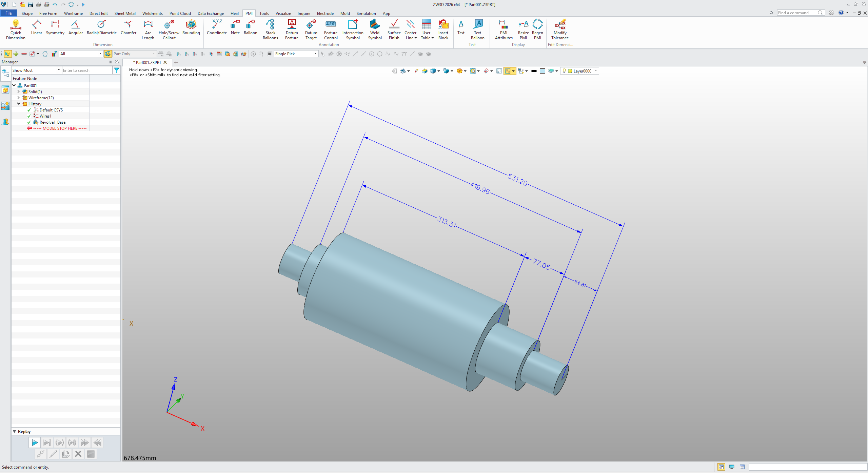Click the black line color swatch
The image size is (868, 473).
[533, 71]
